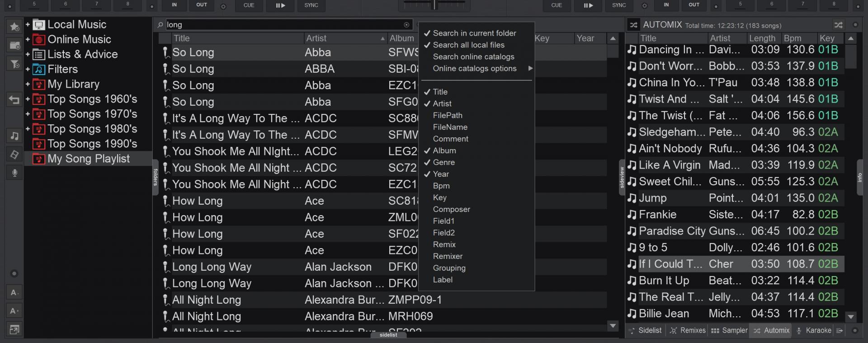Image resolution: width=868 pixels, height=343 pixels.
Task: Switch to Karaoke tab
Action: point(813,330)
